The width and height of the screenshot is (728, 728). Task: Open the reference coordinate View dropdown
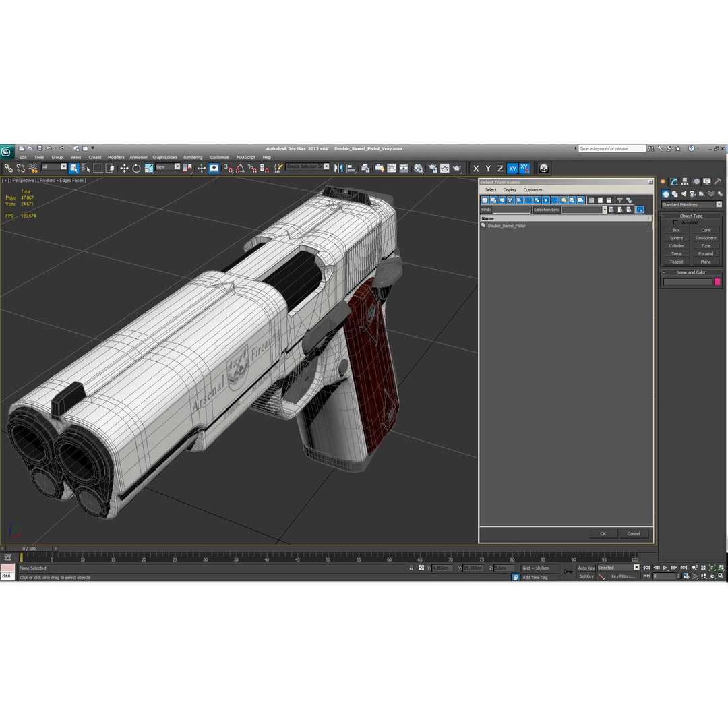[x=168, y=167]
